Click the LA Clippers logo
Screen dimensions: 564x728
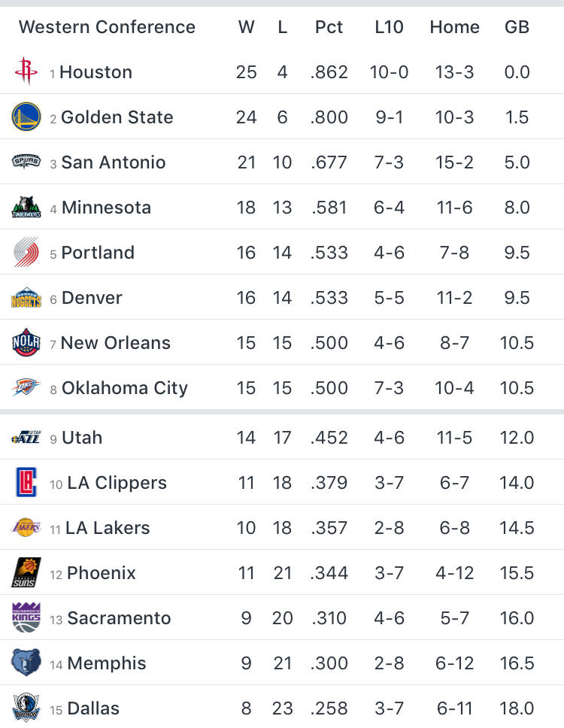coord(26,482)
